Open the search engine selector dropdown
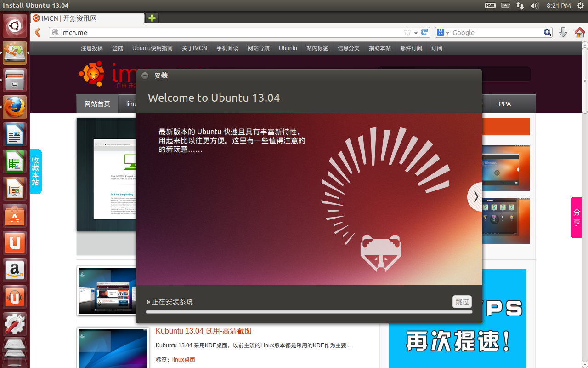Viewport: 588px width, 368px height. coord(443,32)
